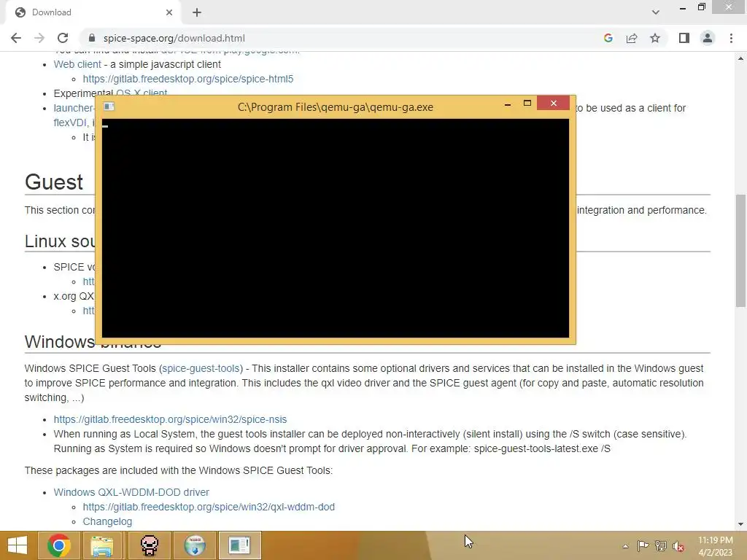This screenshot has height=560, width=747.
Task: Maximize the qemu-ga console window
Action: click(527, 104)
